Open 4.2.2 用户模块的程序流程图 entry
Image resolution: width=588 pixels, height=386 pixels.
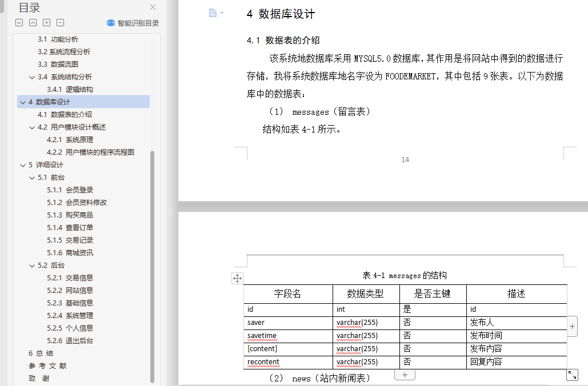(x=90, y=152)
